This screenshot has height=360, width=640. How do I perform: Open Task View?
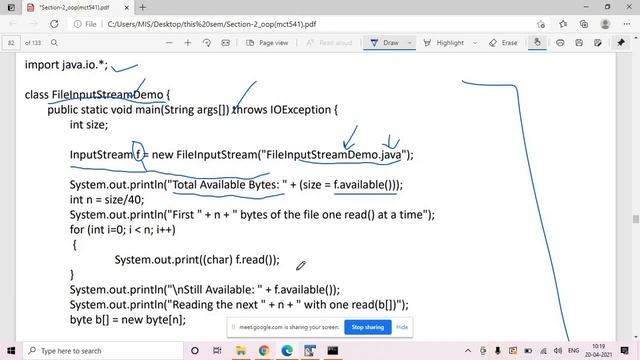pyautogui.click(x=217, y=351)
